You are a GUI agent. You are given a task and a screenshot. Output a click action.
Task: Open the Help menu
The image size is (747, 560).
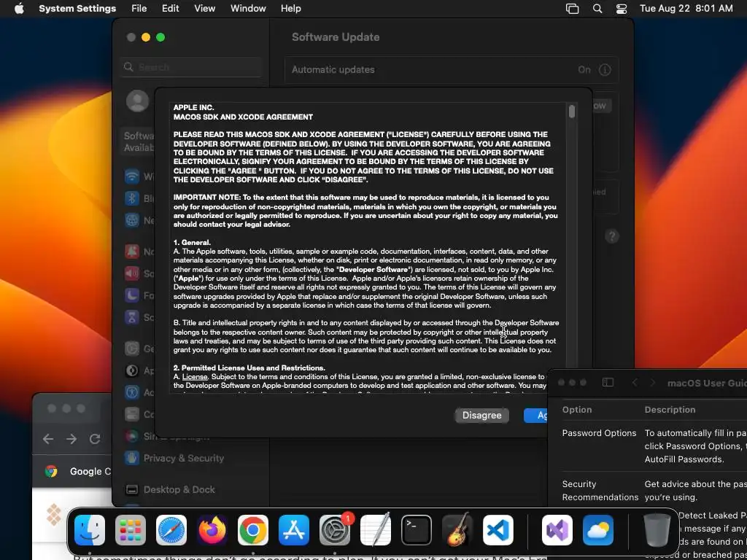tap(290, 9)
